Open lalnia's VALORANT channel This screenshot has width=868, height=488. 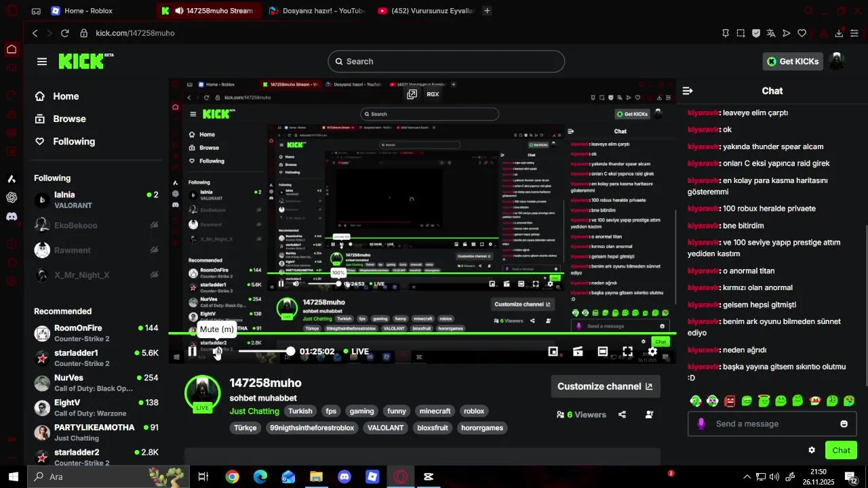coord(96,200)
